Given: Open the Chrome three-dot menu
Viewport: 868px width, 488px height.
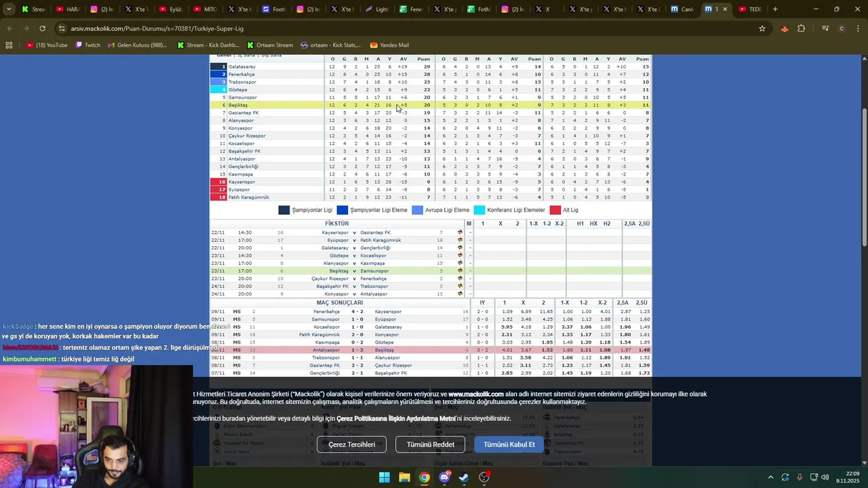Looking at the screenshot, I should (858, 28).
